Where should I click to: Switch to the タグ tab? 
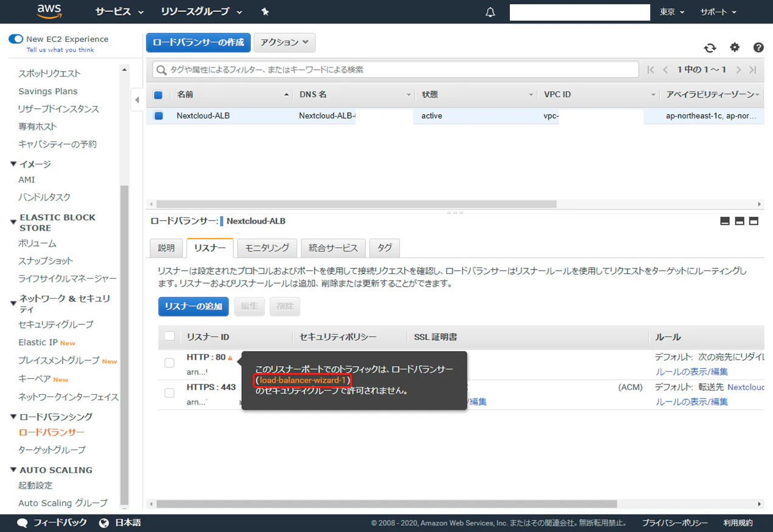[385, 248]
